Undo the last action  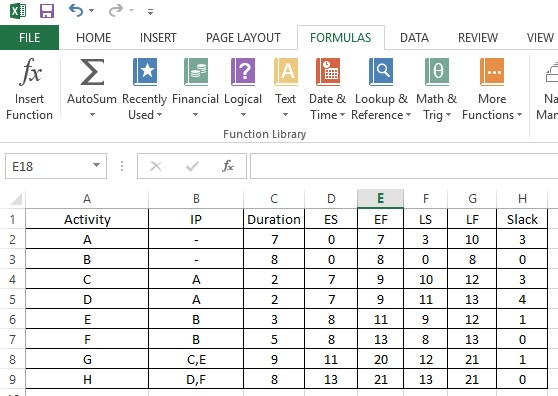[x=76, y=10]
